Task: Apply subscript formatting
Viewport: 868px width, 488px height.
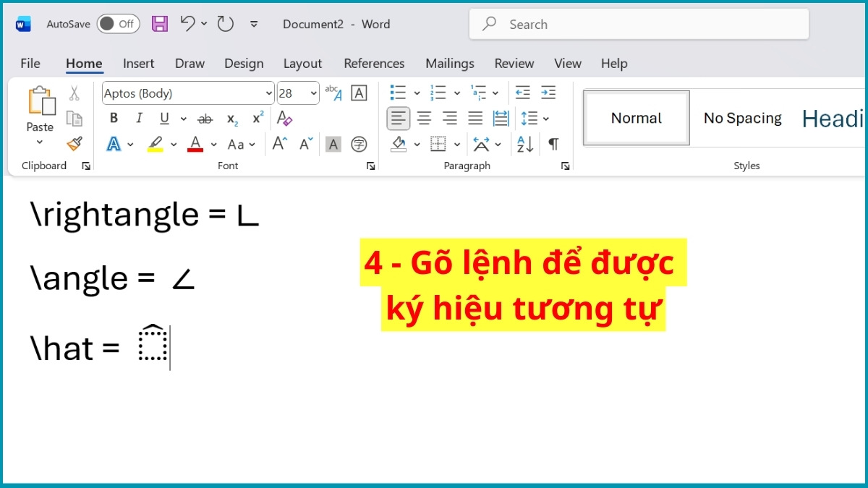Action: coord(231,119)
